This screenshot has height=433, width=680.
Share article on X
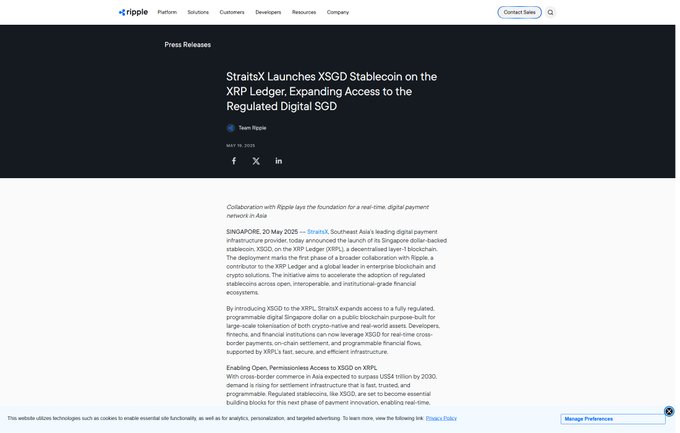[x=256, y=161]
